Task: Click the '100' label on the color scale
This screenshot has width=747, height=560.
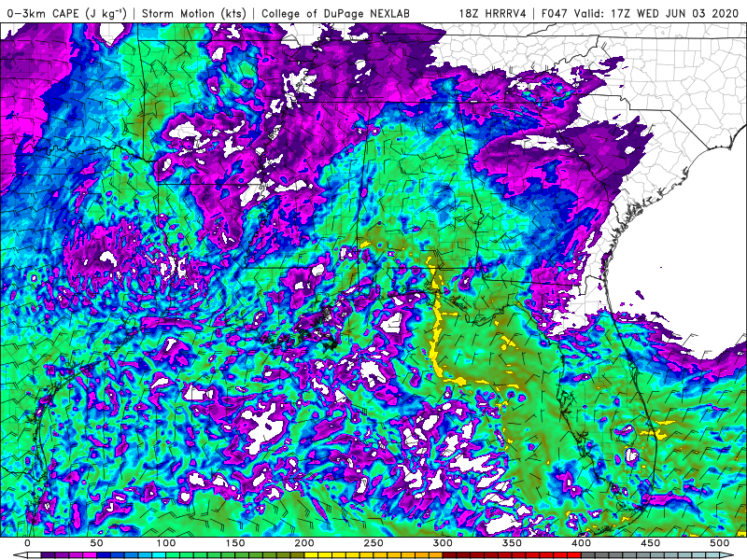Action: coord(165,543)
